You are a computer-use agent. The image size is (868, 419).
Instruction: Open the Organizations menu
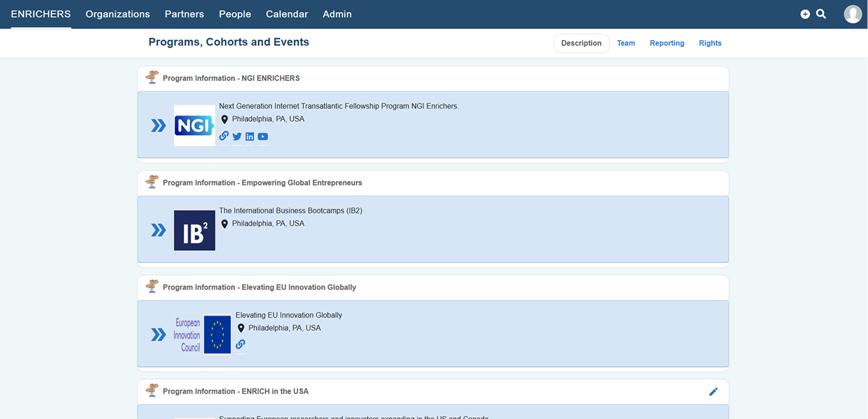click(118, 14)
